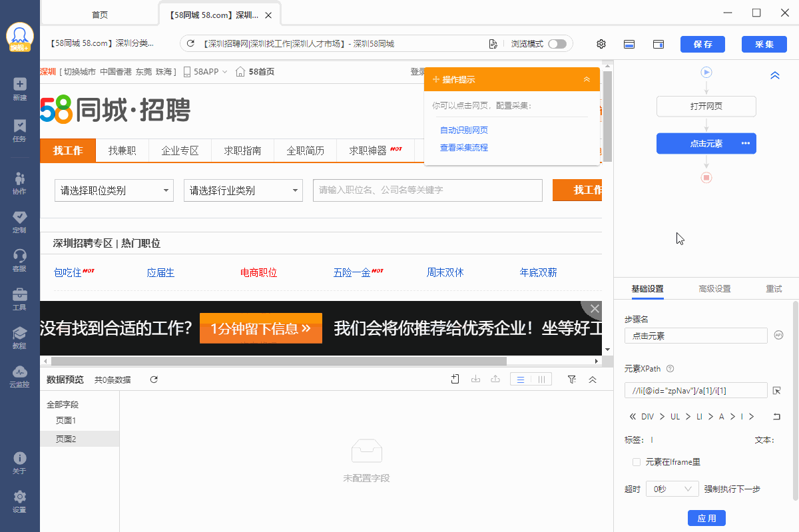Open the options menu on 点击元素 step
Viewport: 799px width, 532px height.
[746, 143]
